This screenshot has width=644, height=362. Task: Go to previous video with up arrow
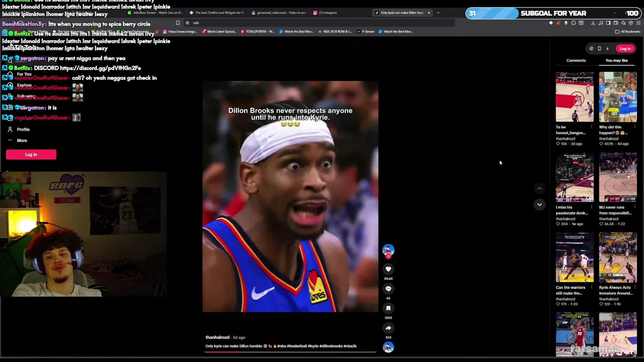coord(539,189)
